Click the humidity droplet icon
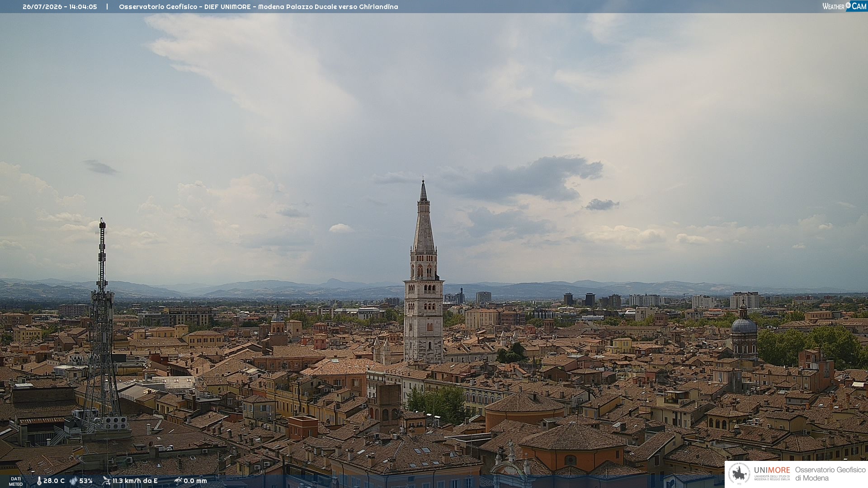This screenshot has height=488, width=868. (x=73, y=481)
